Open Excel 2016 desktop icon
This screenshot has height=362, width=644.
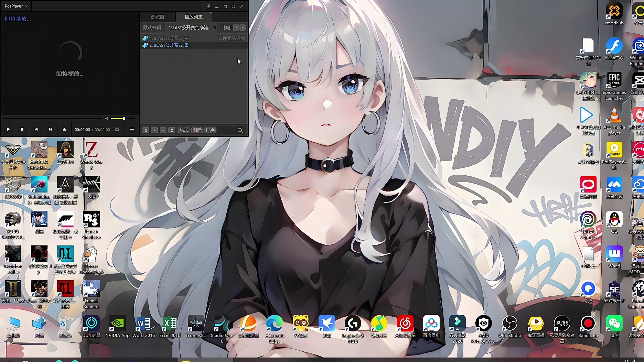click(x=170, y=327)
